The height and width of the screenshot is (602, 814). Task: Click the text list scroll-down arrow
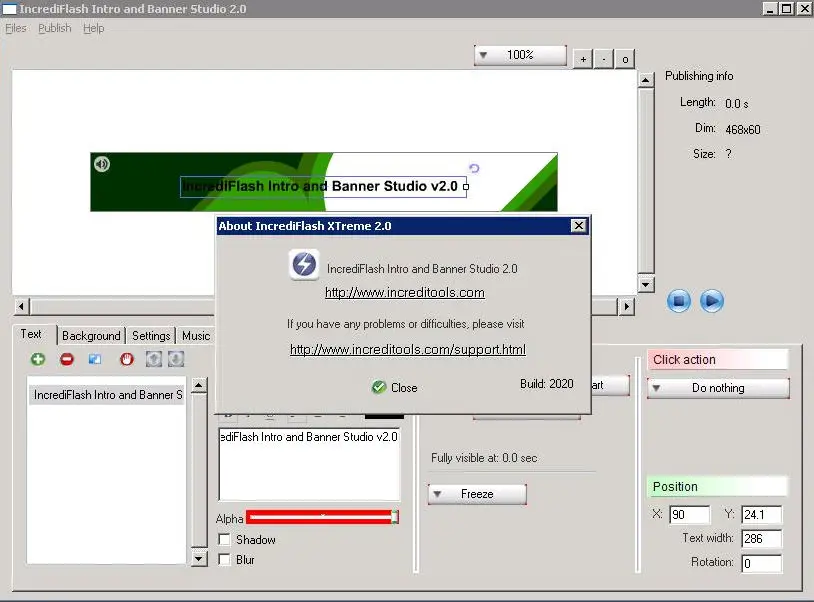pyautogui.click(x=199, y=558)
